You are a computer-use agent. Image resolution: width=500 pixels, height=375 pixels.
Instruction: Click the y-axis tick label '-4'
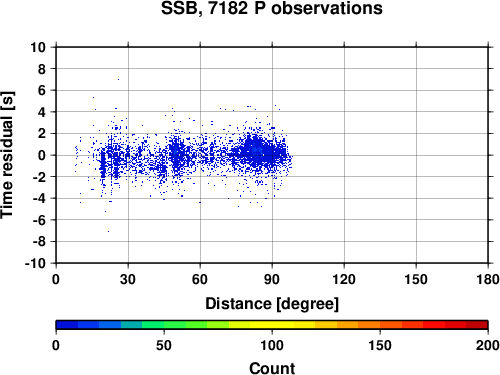(39, 198)
